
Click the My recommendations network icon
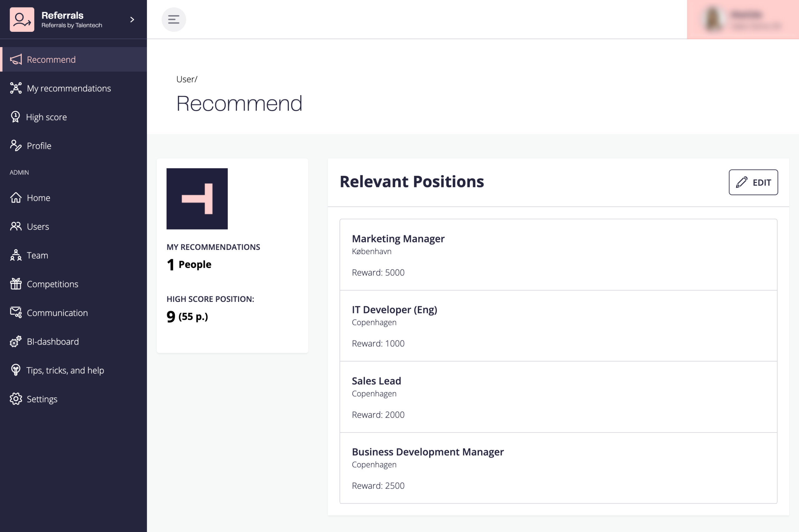(x=16, y=88)
